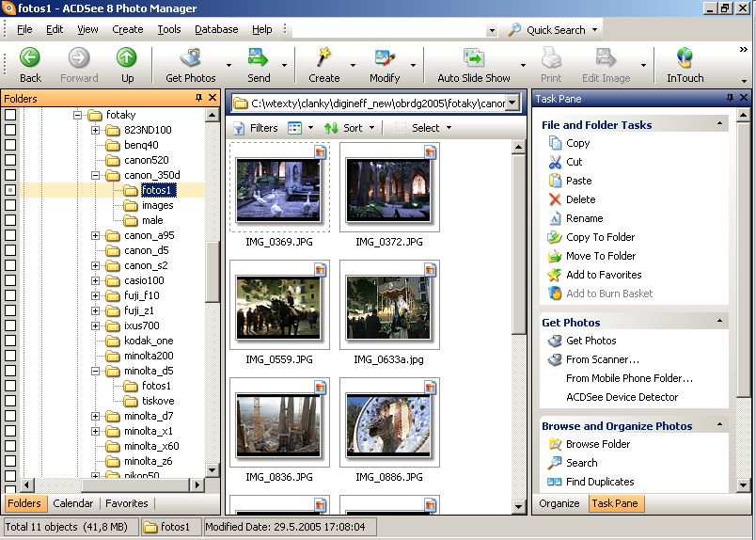Open the Tools menu
The image size is (756, 540).
pos(168,29)
